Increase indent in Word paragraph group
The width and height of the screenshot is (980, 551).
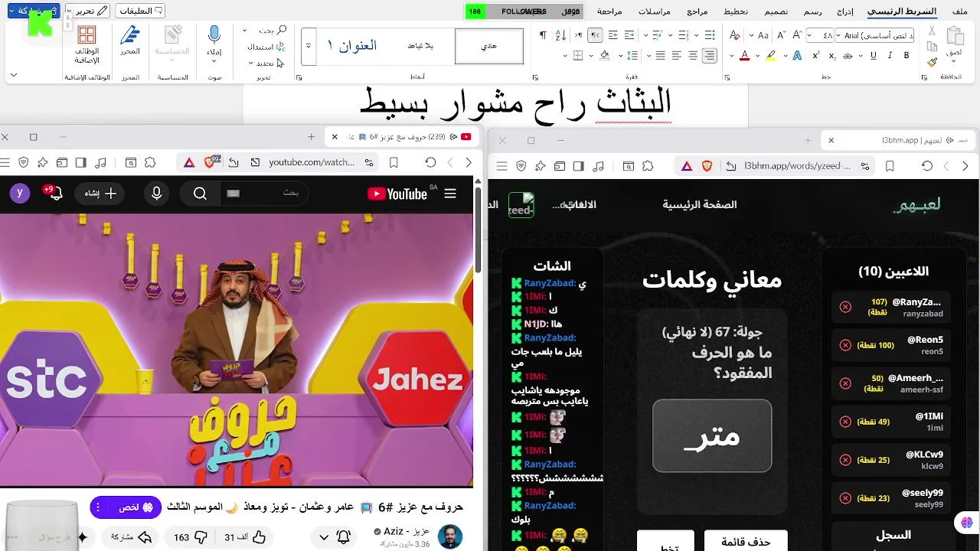pos(612,35)
